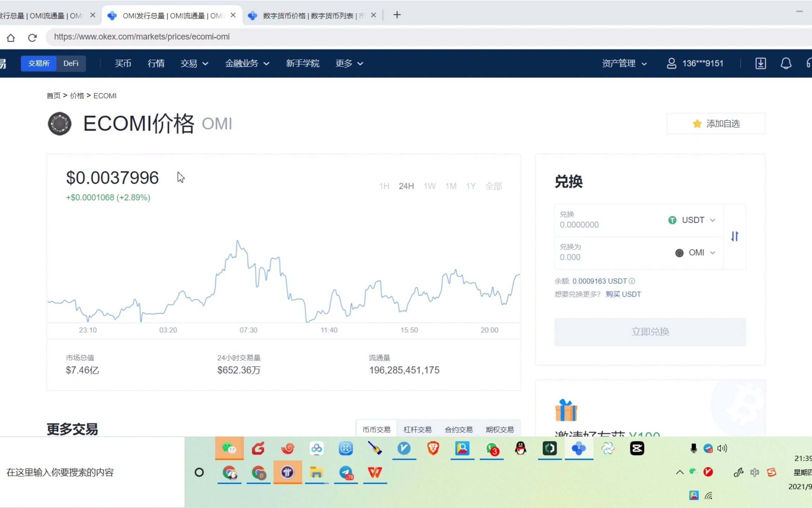Click the 流通量 value 196,285,451,175
812x508 pixels.
(x=404, y=370)
